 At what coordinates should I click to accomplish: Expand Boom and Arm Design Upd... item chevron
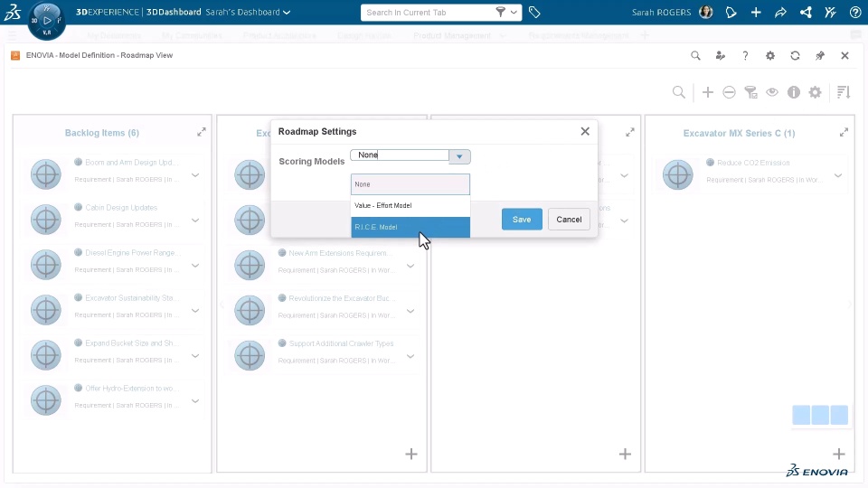tap(195, 175)
